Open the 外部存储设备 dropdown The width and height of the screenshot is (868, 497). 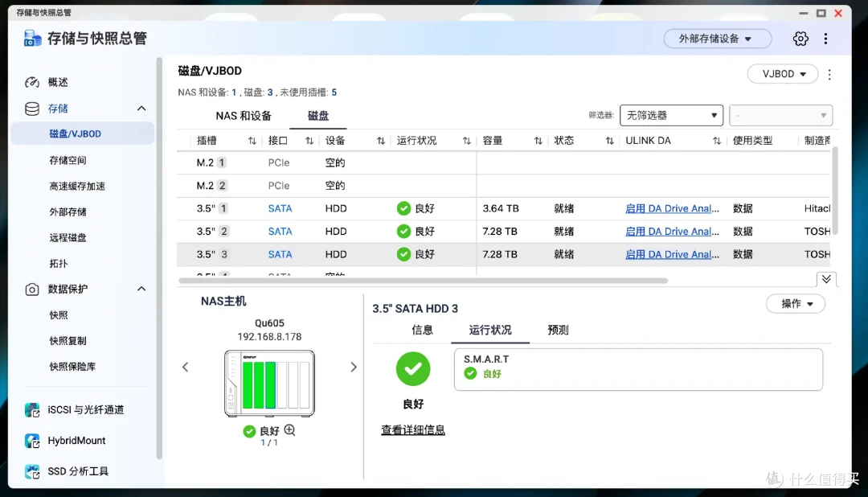(718, 39)
